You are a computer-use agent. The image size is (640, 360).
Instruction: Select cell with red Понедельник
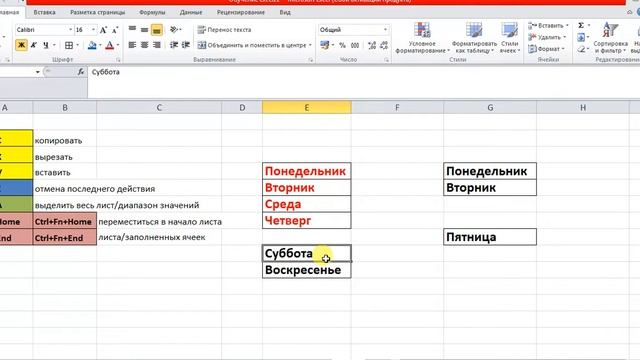click(x=307, y=171)
